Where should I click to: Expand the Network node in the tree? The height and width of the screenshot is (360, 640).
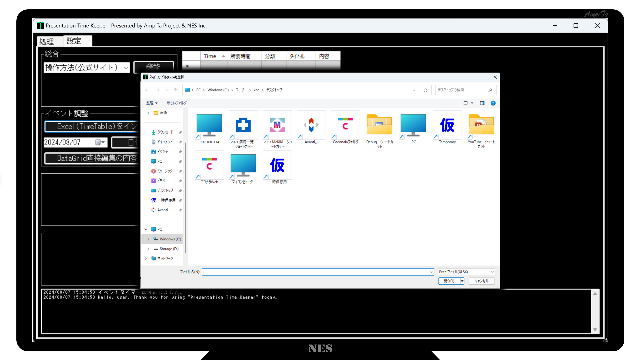pyautogui.click(x=146, y=258)
